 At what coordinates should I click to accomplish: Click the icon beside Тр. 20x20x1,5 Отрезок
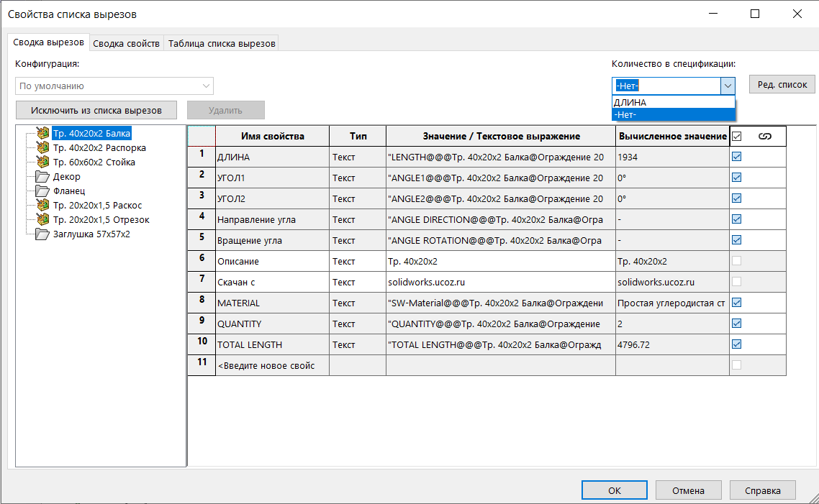click(x=42, y=219)
